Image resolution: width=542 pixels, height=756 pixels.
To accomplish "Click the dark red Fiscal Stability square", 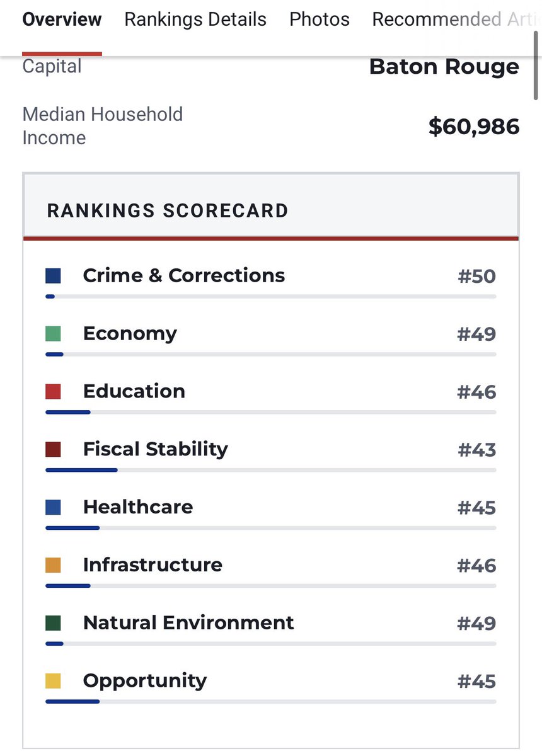I will click(x=53, y=449).
